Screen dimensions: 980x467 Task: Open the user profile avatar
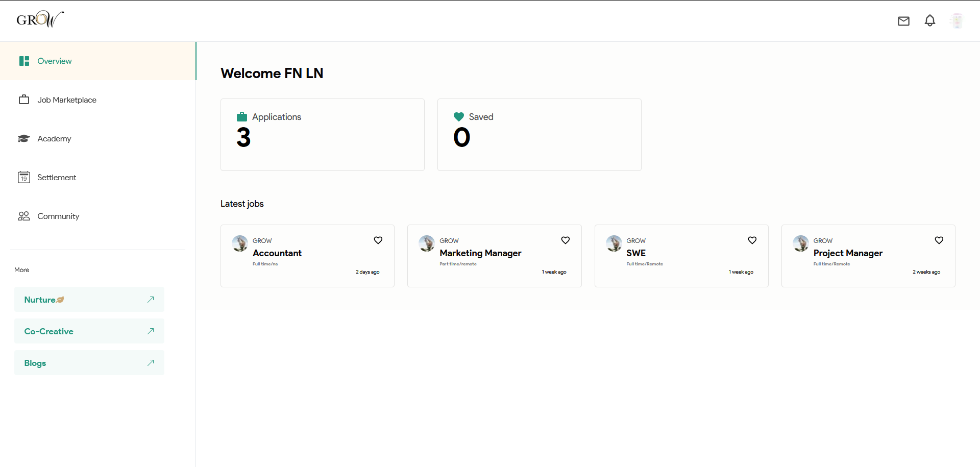(x=957, y=21)
